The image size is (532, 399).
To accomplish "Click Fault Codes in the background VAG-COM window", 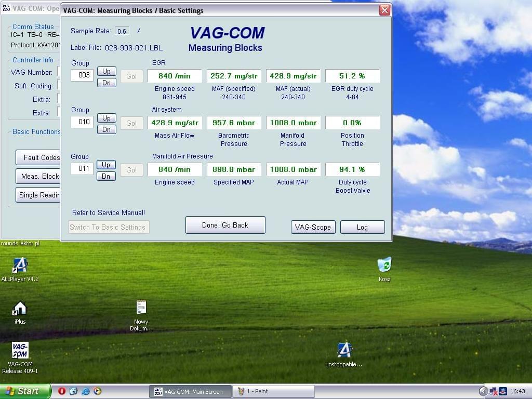I will pyautogui.click(x=38, y=158).
